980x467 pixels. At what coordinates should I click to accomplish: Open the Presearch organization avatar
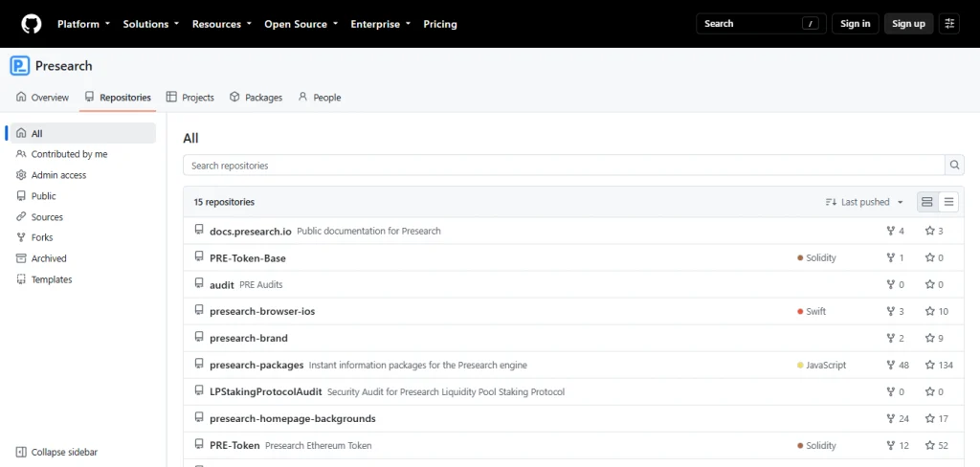20,66
